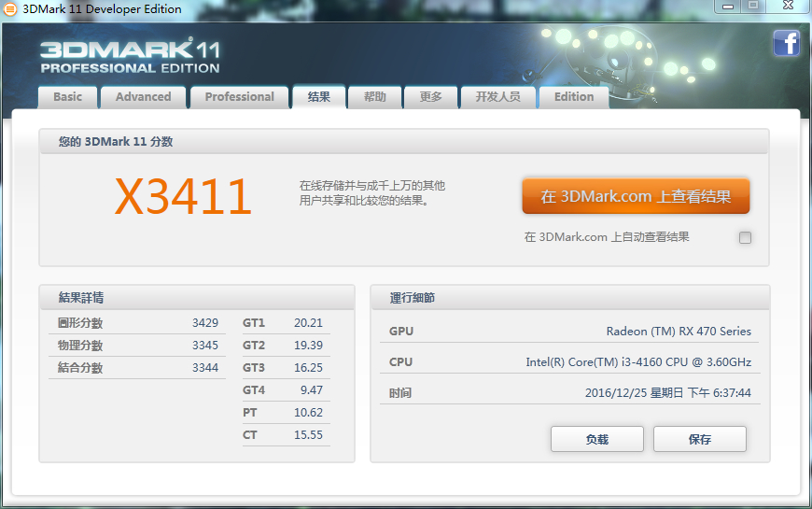
Task: Click the 3DMark 11 Developer Edition title text
Action: [102, 8]
